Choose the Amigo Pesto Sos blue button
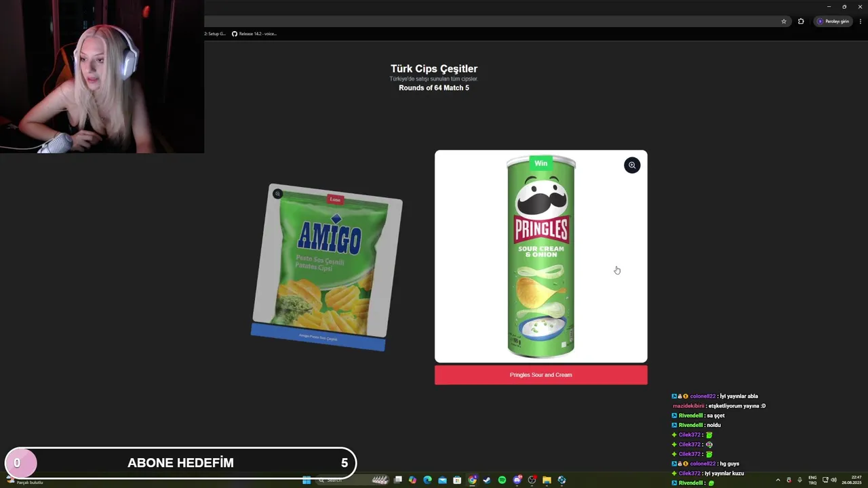Viewport: 868px width, 488px height. click(x=318, y=337)
